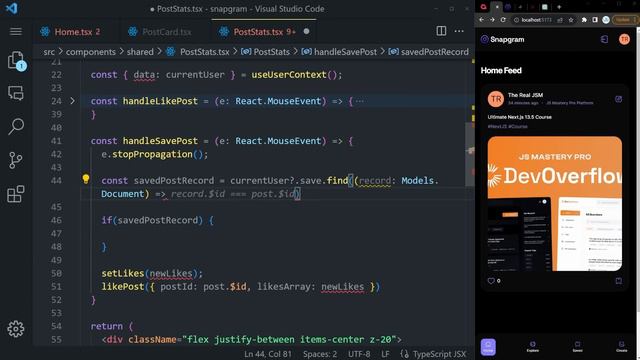Image resolution: width=640 pixels, height=360 pixels.
Task: Click the handleSavePost breadcrumb
Action: tap(339, 52)
